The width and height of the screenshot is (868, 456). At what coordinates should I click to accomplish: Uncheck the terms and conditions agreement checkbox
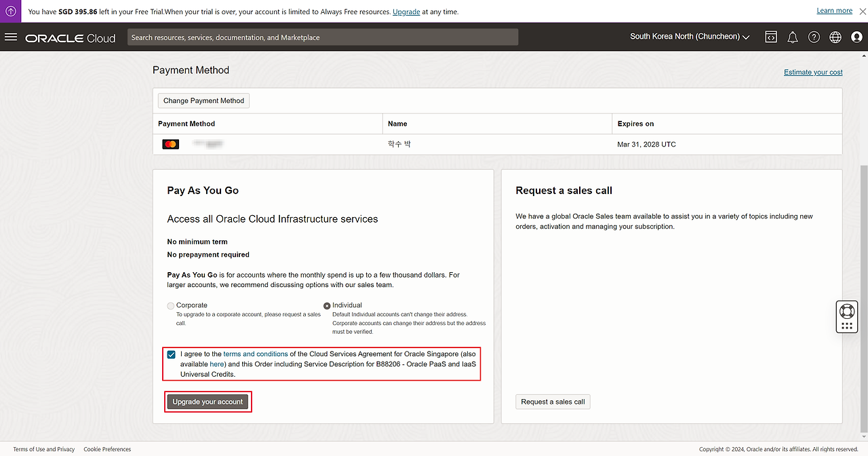171,354
